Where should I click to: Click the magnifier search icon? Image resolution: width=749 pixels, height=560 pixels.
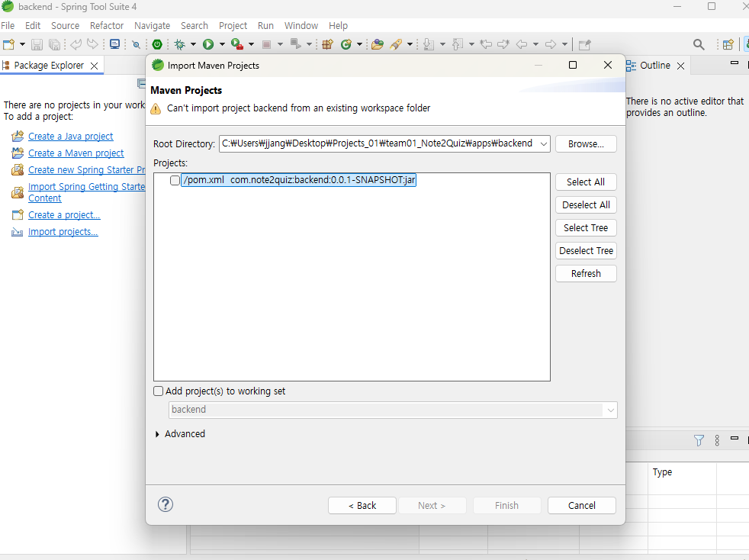point(699,44)
